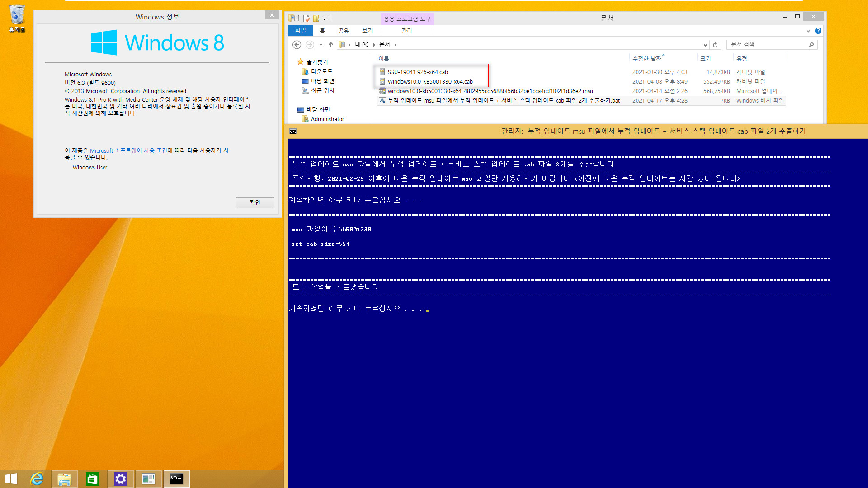Open the Store taskbar icon
868x488 pixels.
(x=92, y=479)
